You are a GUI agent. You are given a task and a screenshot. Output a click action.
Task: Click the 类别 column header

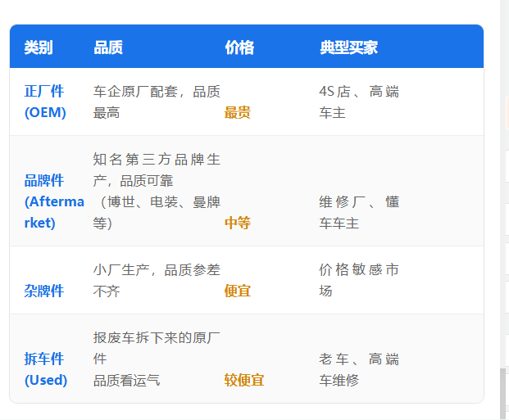[39, 47]
